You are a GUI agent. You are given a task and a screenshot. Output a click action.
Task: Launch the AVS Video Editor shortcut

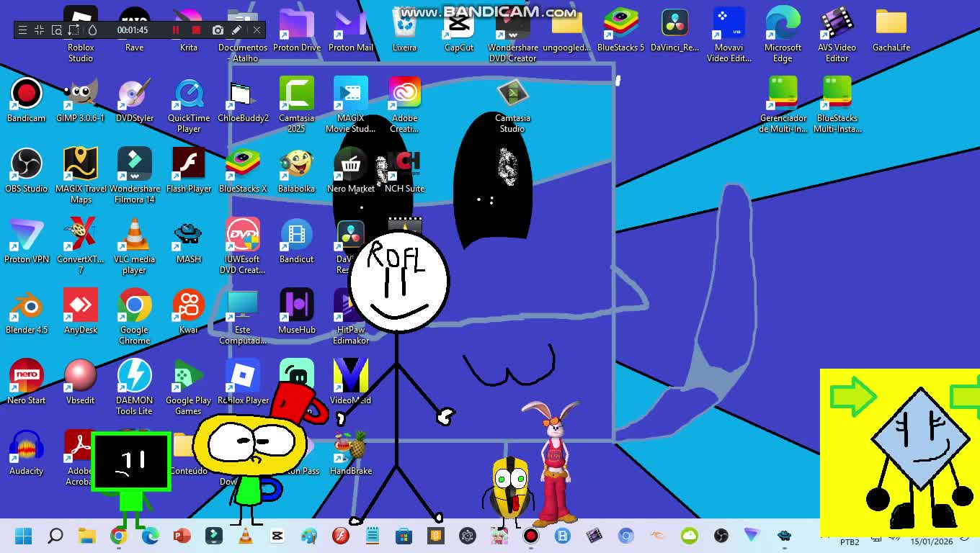point(837,29)
